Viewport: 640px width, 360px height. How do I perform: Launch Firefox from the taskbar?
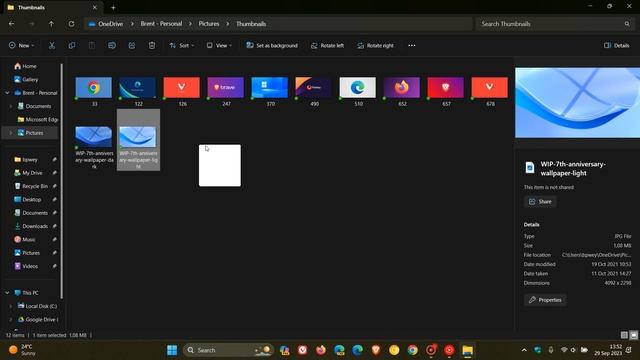(321, 350)
